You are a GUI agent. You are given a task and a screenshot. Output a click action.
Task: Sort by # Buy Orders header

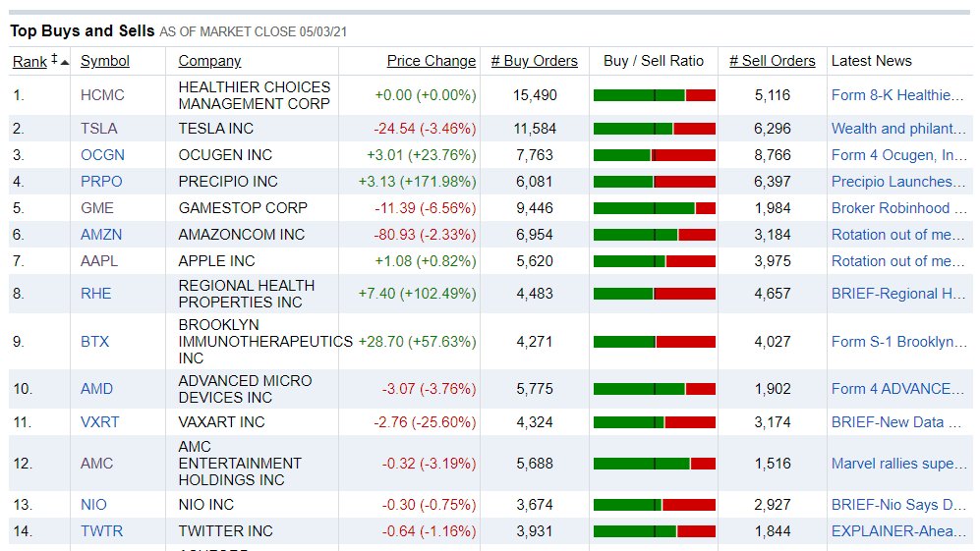click(535, 61)
